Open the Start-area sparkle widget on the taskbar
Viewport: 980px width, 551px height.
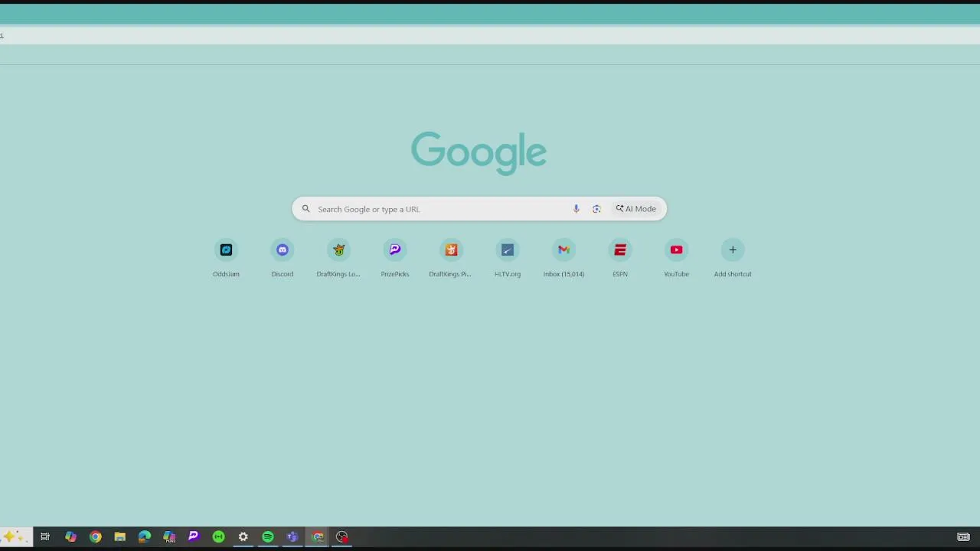pos(16,537)
